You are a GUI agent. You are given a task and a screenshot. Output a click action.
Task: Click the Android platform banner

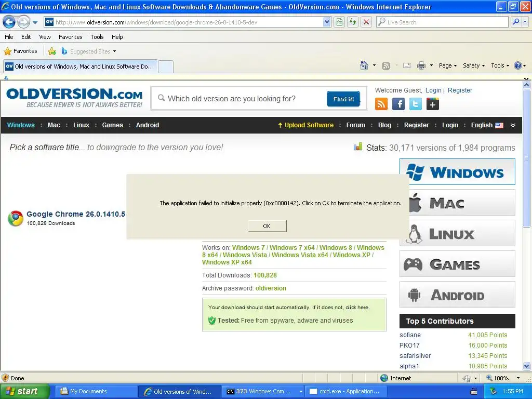[x=457, y=295]
